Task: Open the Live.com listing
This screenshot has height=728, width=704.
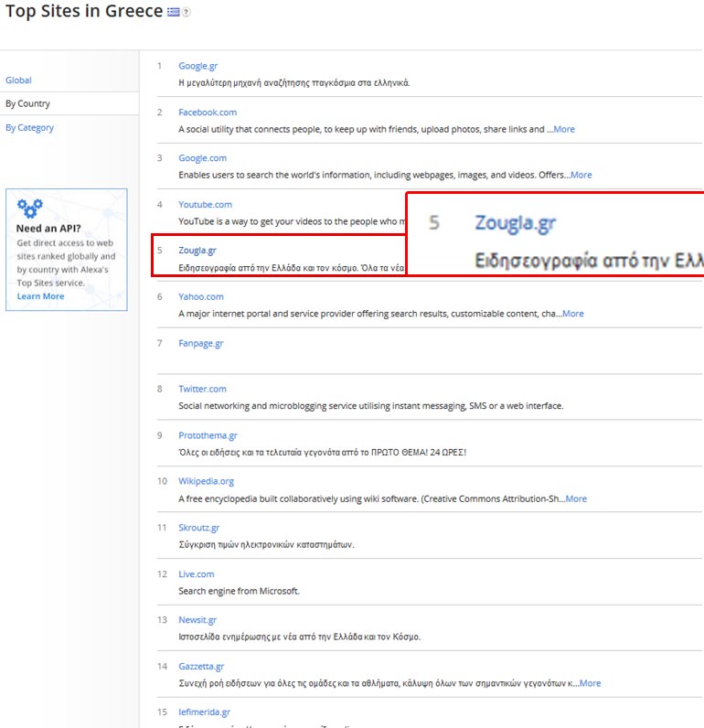Action: tap(196, 574)
